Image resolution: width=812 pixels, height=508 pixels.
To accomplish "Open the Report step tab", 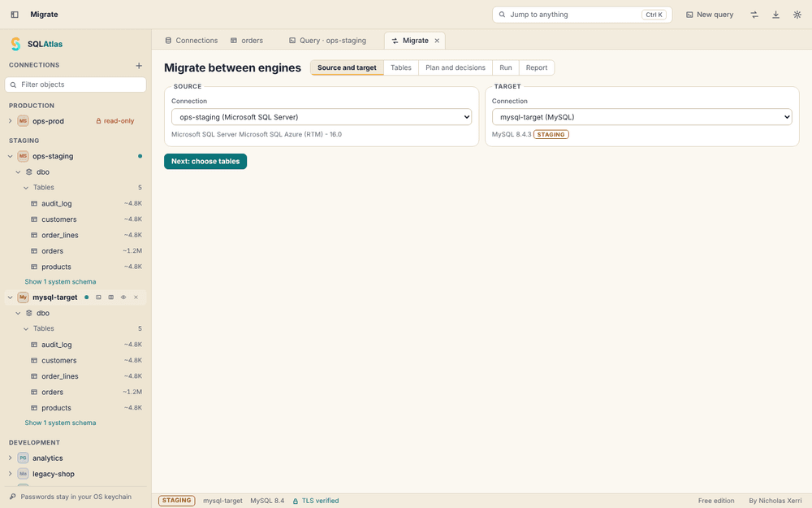I will click(537, 67).
